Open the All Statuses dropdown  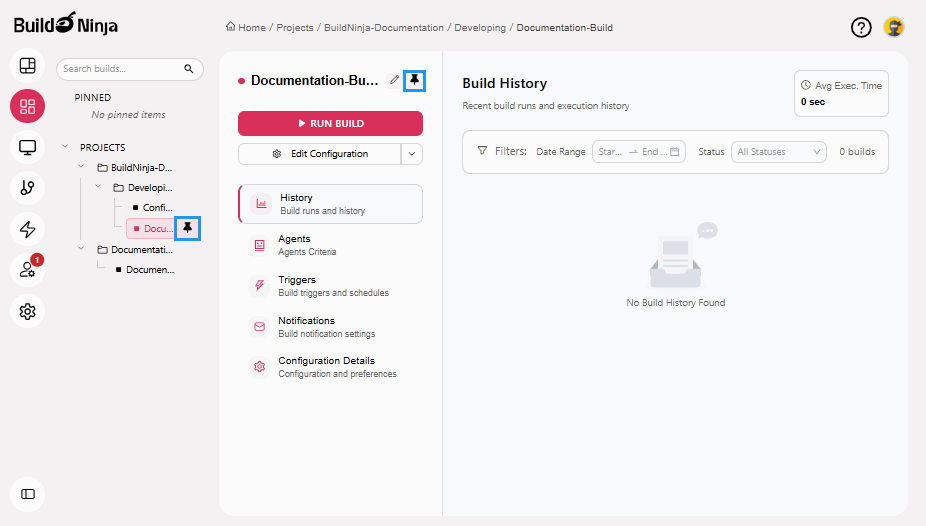pos(779,152)
